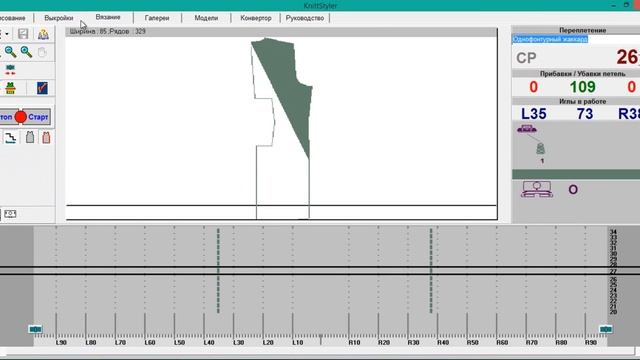
Task: Click the purple carriage icon in right panel
Action: pyautogui.click(x=527, y=129)
